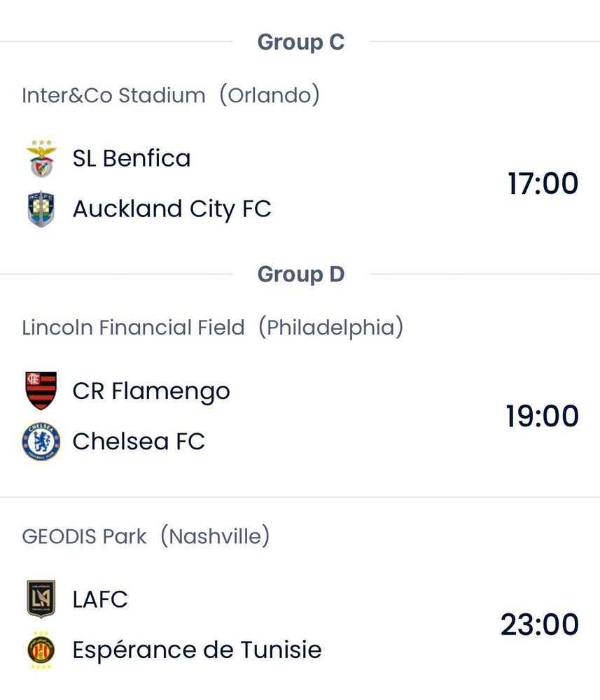The height and width of the screenshot is (700, 600).
Task: Select the CR Flamengo team name
Action: [x=151, y=391]
